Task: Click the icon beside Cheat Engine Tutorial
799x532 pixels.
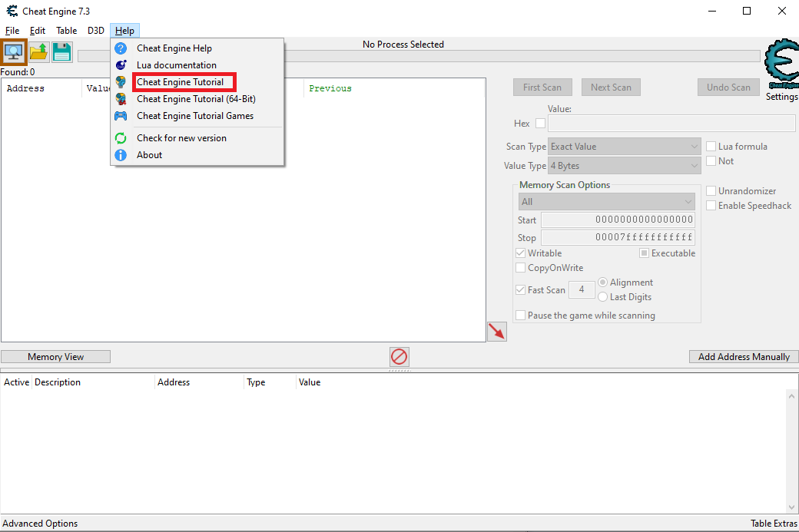Action: coord(121,82)
